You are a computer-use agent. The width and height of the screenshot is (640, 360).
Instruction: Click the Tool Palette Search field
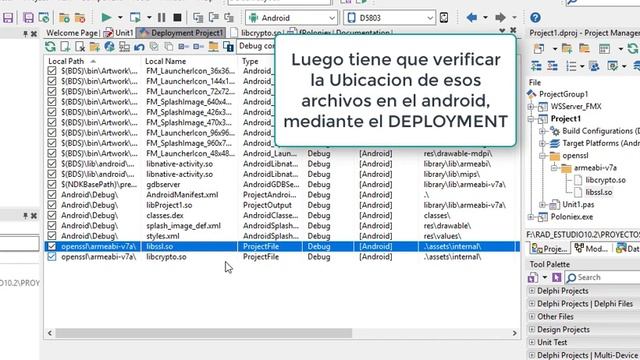pos(602,278)
